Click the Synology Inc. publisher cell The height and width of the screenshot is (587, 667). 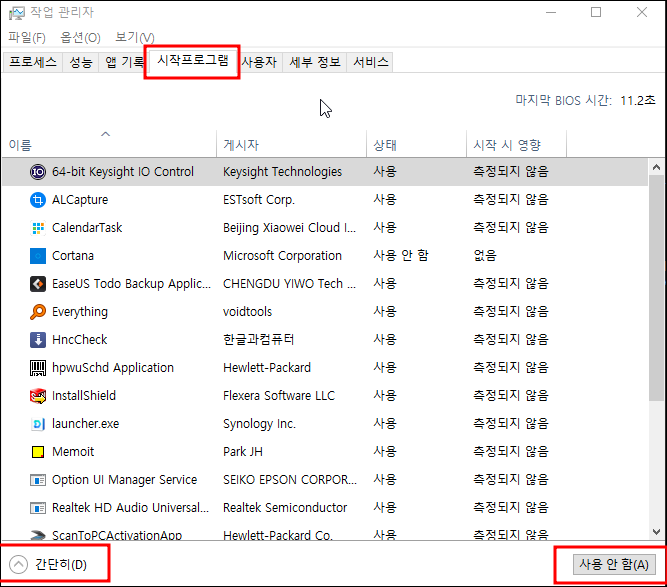pyautogui.click(x=259, y=424)
